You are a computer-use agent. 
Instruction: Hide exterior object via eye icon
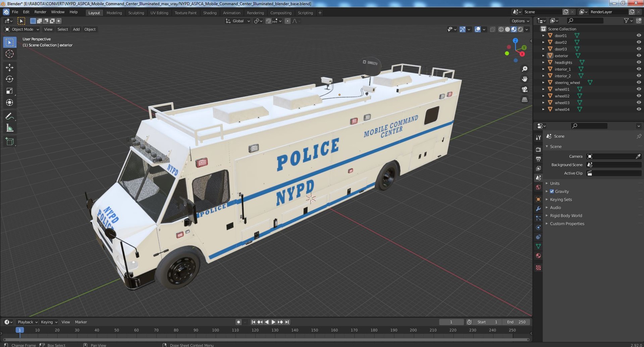639,56
